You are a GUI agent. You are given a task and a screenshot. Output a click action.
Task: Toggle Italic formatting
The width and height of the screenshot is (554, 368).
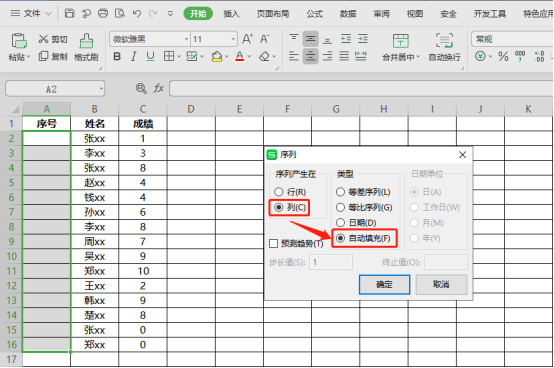click(134, 56)
